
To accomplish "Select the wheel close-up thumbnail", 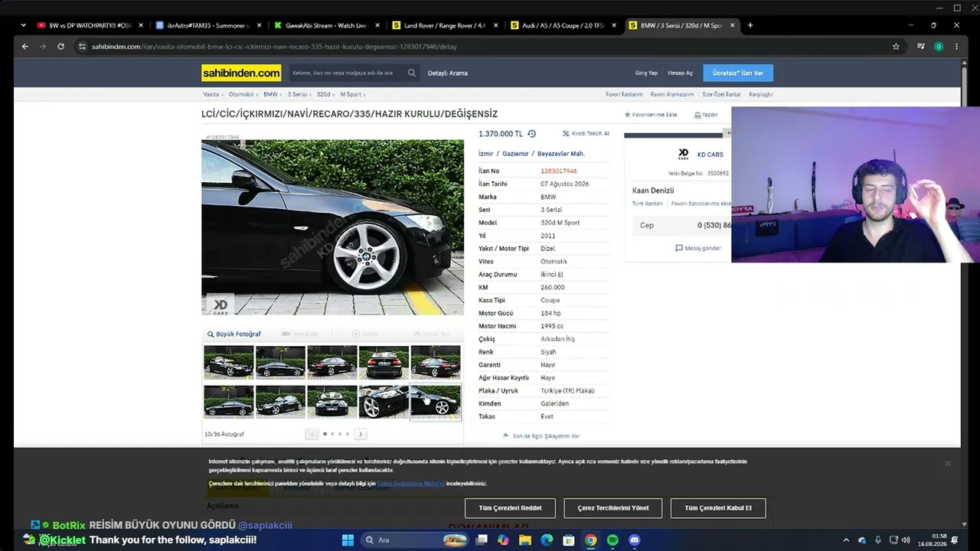I will pyautogui.click(x=384, y=402).
